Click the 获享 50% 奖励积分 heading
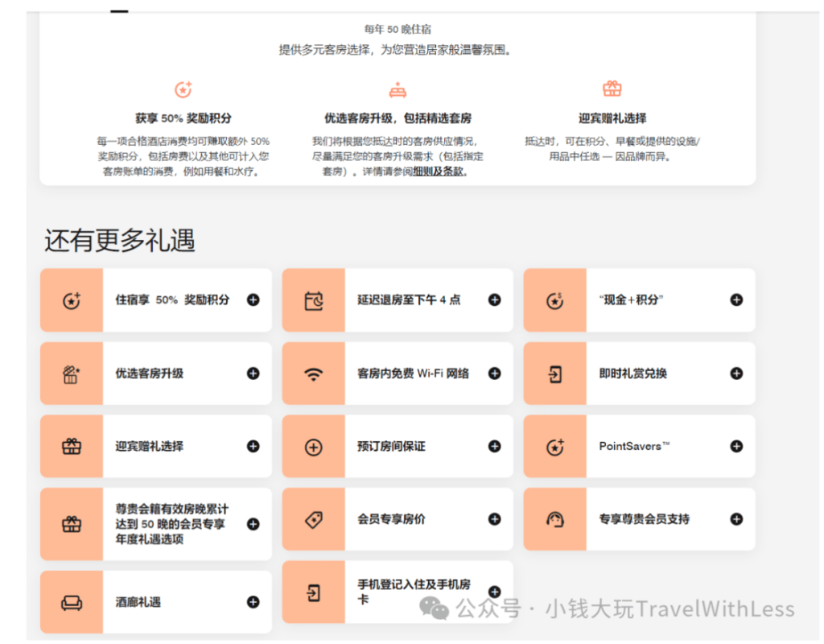The image size is (824, 644). pos(183,118)
